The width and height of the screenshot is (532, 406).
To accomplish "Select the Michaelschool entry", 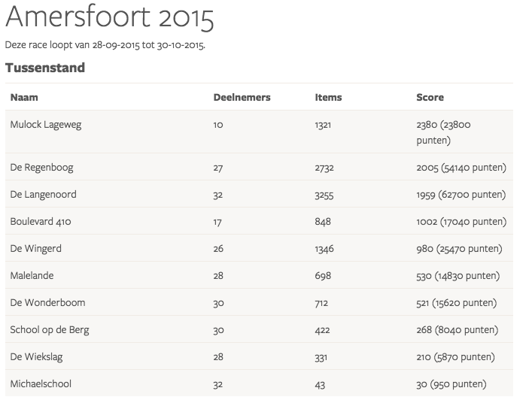I will pos(41,384).
